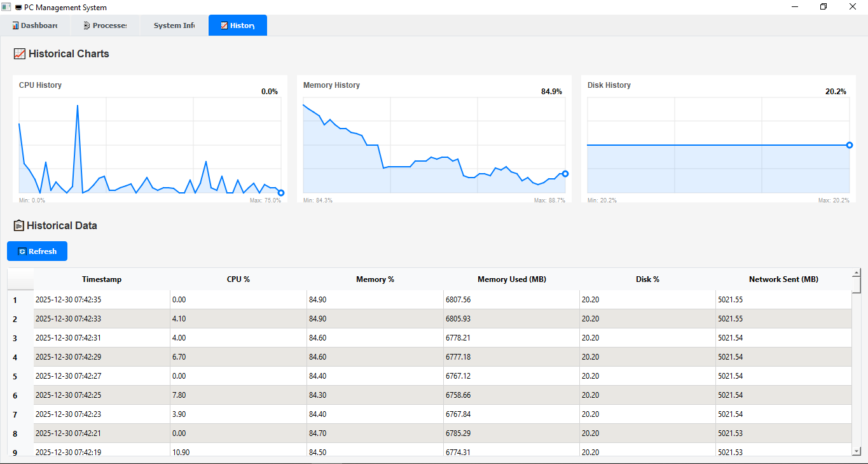This screenshot has height=464, width=868.
Task: Click the Memory Used (MB) column header
Action: tap(511, 279)
